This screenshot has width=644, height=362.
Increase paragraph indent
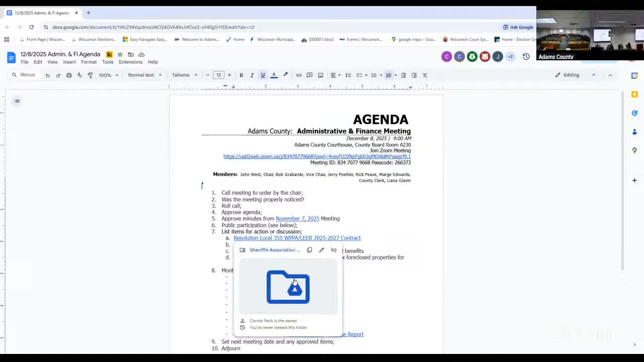point(414,75)
